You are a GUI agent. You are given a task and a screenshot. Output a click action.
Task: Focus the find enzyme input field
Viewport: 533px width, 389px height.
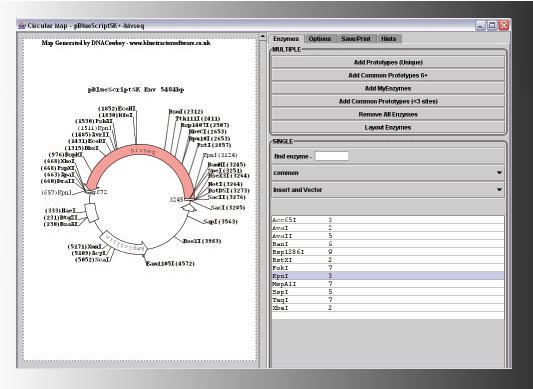(331, 156)
